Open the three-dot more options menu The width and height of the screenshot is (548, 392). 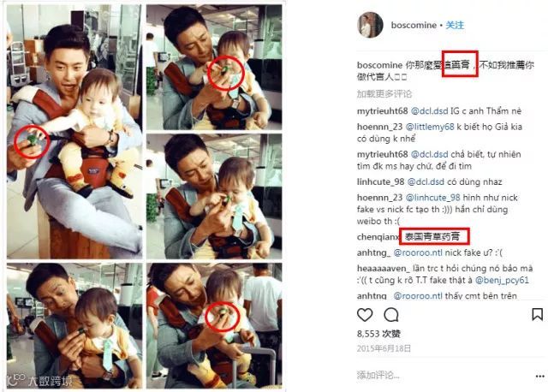(x=540, y=376)
